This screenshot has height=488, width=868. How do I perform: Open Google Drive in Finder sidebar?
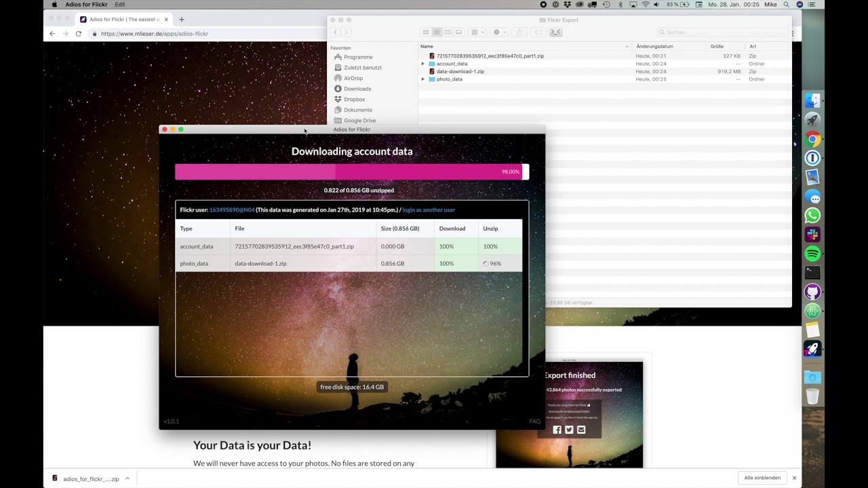point(359,121)
